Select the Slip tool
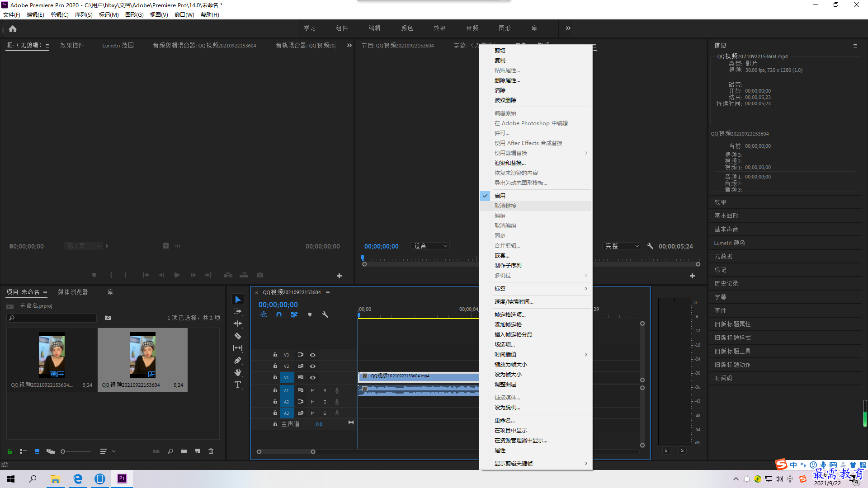 238,348
